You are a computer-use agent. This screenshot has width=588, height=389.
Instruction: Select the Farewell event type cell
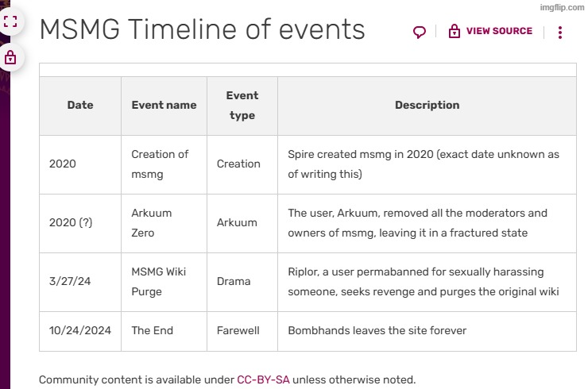point(238,330)
